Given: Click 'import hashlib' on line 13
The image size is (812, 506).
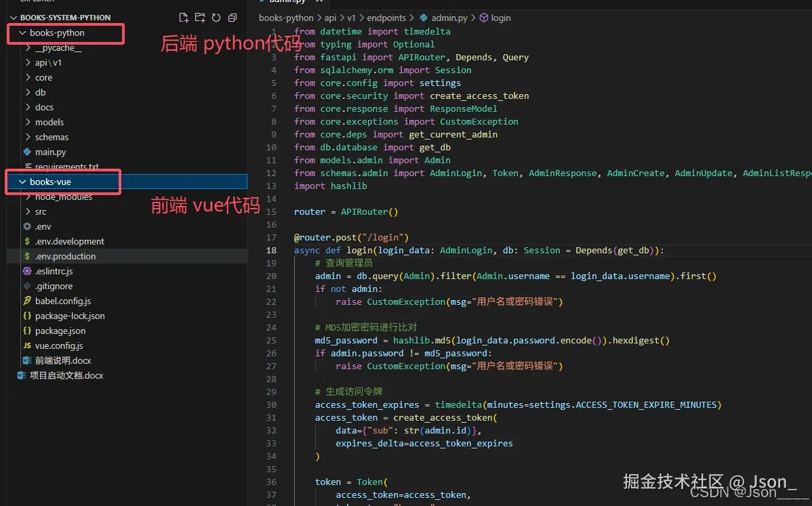Looking at the screenshot, I should [330, 186].
